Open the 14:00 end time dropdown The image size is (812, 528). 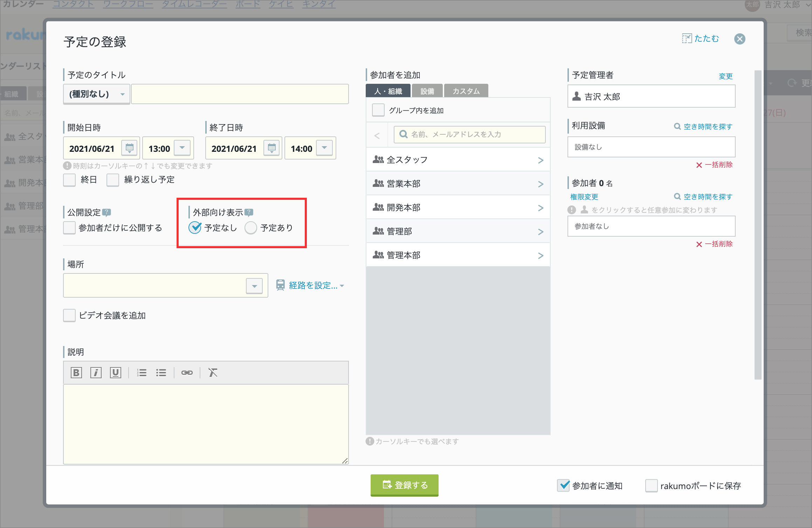pyautogui.click(x=324, y=148)
